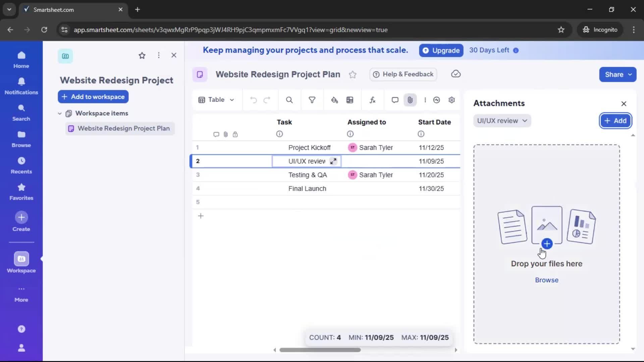Open sheet settings gear icon
This screenshot has width=644, height=362.
(451, 100)
